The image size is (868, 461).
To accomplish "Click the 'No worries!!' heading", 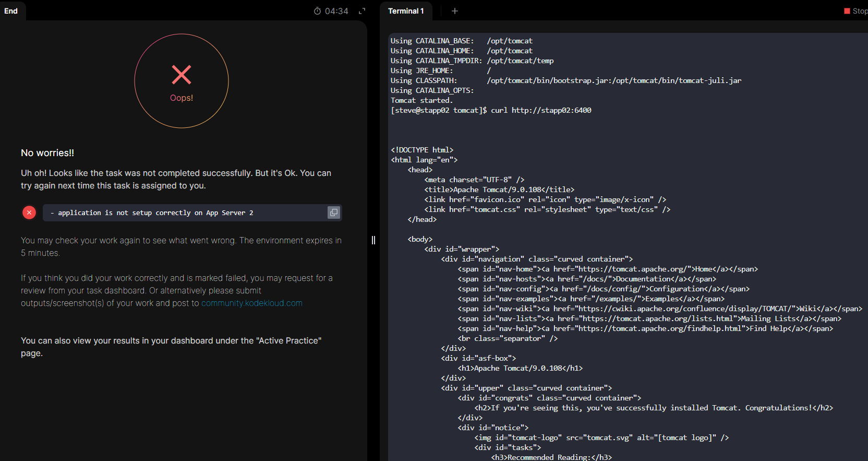I will coord(47,153).
